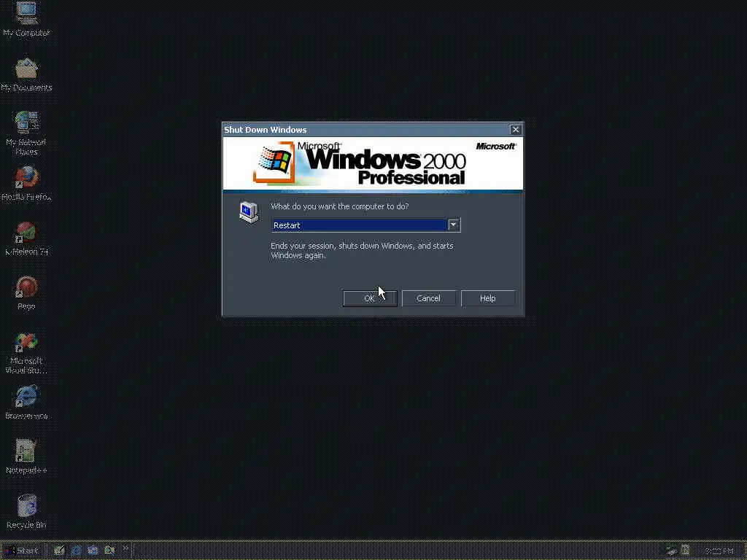Viewport: 747px width, 560px height.
Task: Select the My Documents desktop icon
Action: (x=26, y=75)
